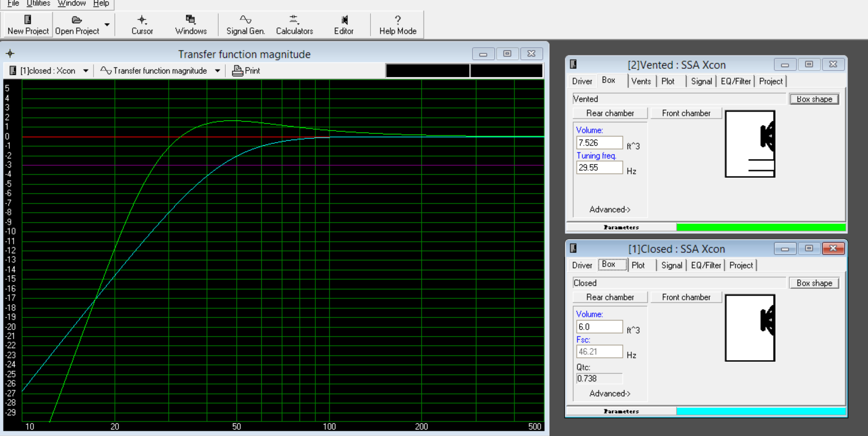
Task: Open the Vents tab in Vented window
Action: pos(641,81)
